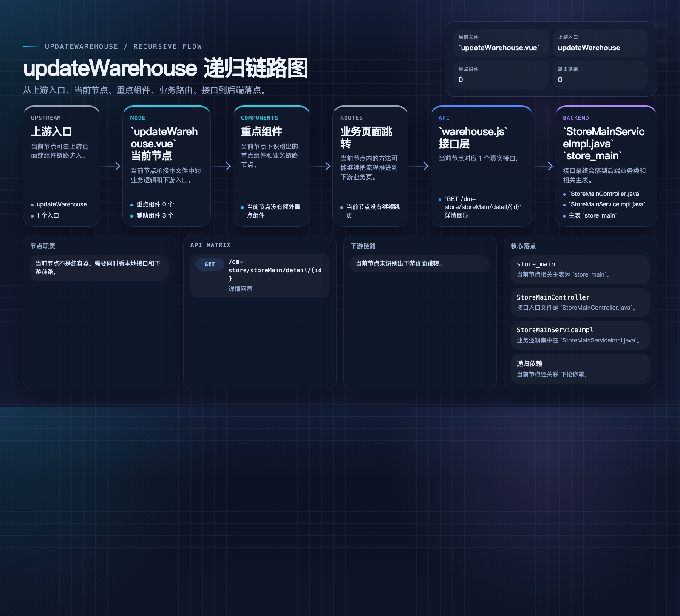This screenshot has height=616, width=680.
Task: Click the 上游入口 updateWarehouse summary tile
Action: coord(600,43)
